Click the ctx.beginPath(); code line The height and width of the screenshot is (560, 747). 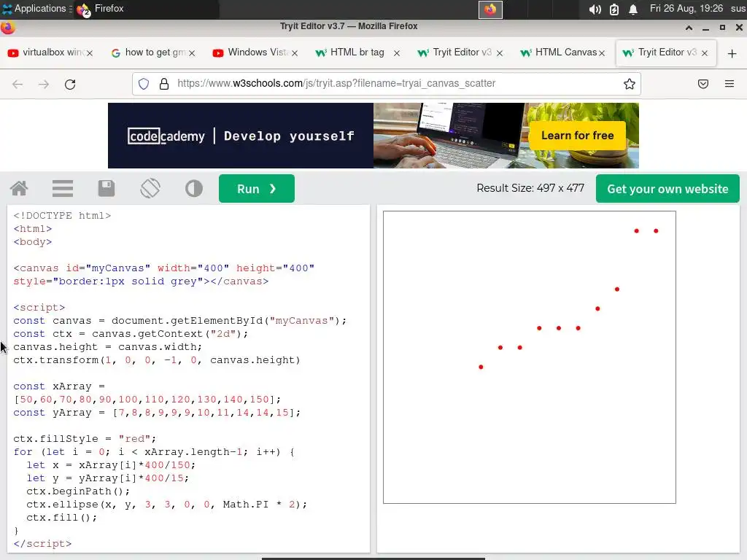[x=77, y=491]
